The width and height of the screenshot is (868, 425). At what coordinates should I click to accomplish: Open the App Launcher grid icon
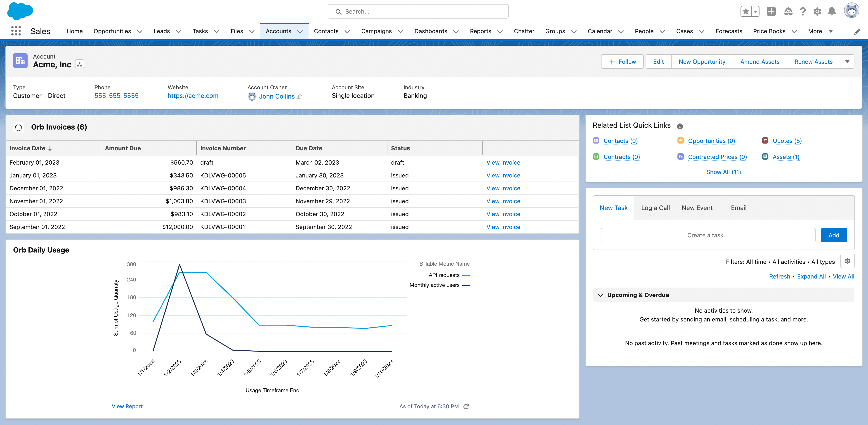point(16,31)
